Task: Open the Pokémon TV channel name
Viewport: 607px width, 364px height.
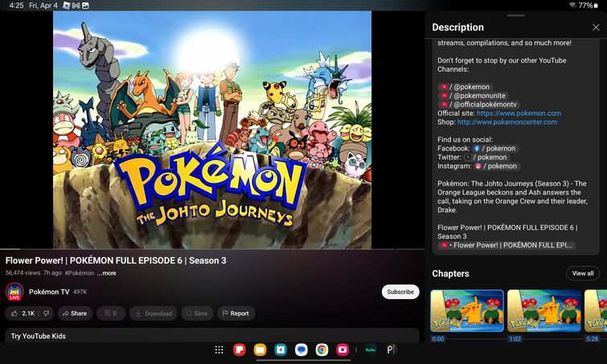Action: pos(49,292)
